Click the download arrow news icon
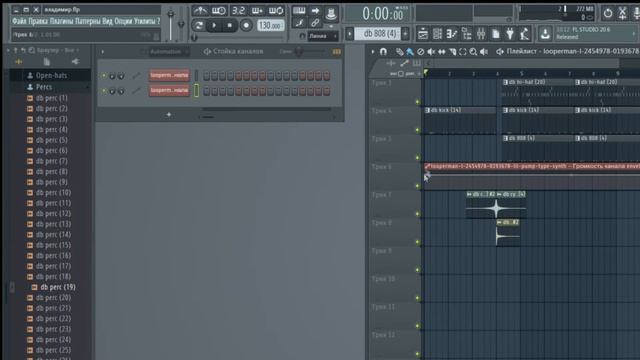The width and height of the screenshot is (640, 360). click(545, 34)
